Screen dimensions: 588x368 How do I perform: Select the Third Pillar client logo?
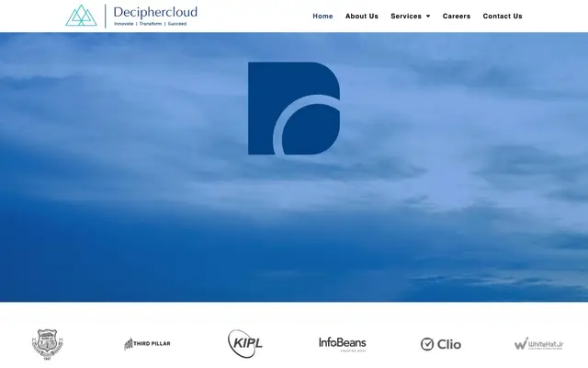(147, 343)
